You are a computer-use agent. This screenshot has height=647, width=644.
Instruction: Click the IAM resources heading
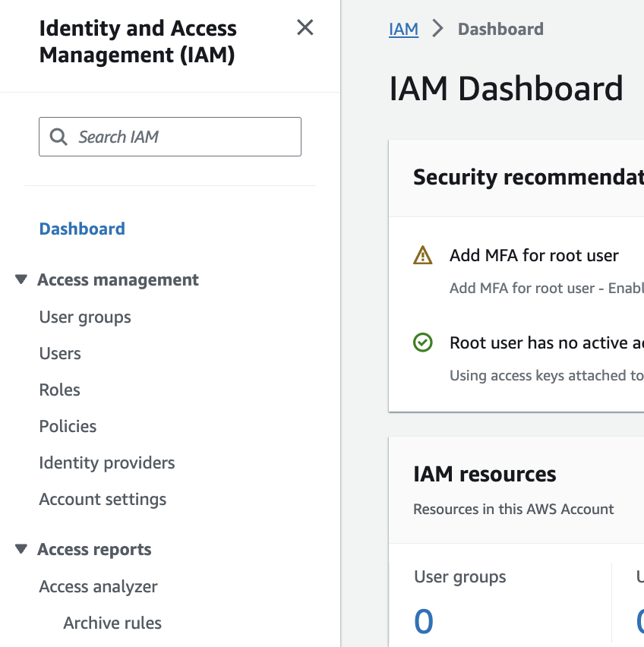click(485, 474)
